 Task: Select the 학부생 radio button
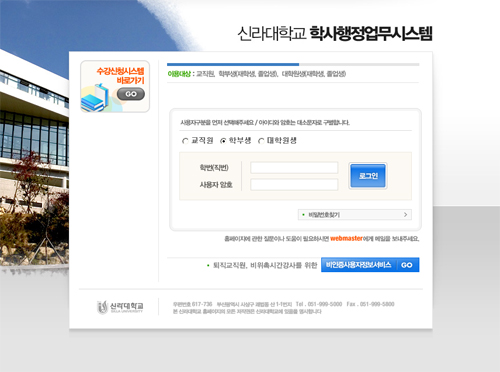point(223,141)
